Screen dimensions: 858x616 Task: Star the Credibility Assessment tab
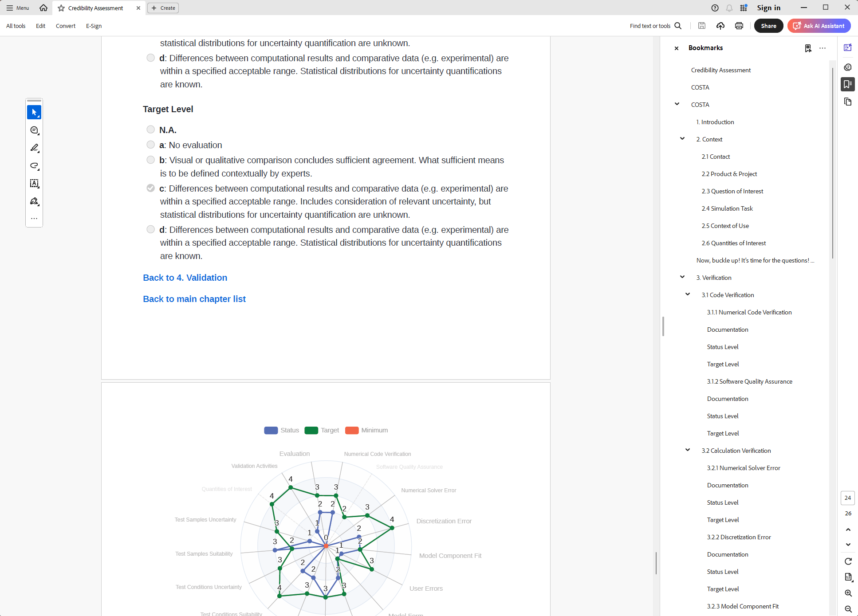pyautogui.click(x=61, y=8)
